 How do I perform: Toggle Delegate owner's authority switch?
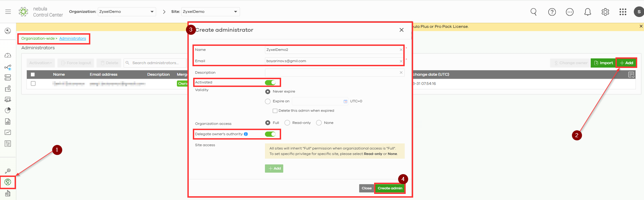[x=270, y=134]
